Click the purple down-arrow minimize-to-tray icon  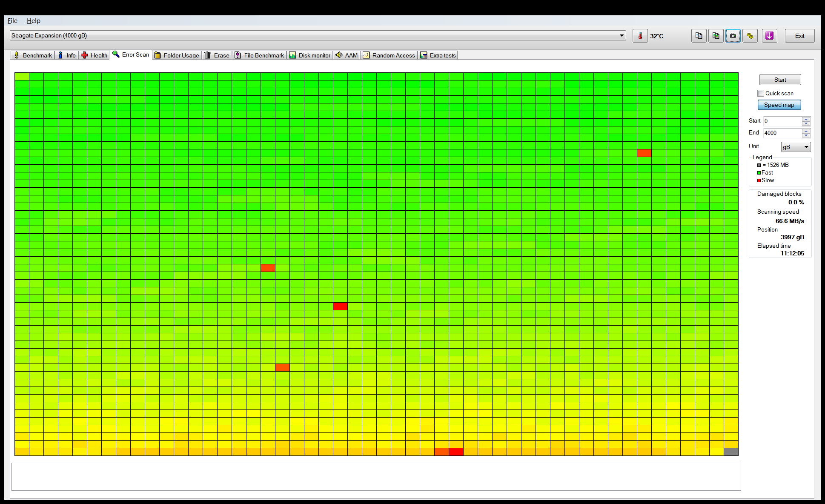[x=769, y=36]
